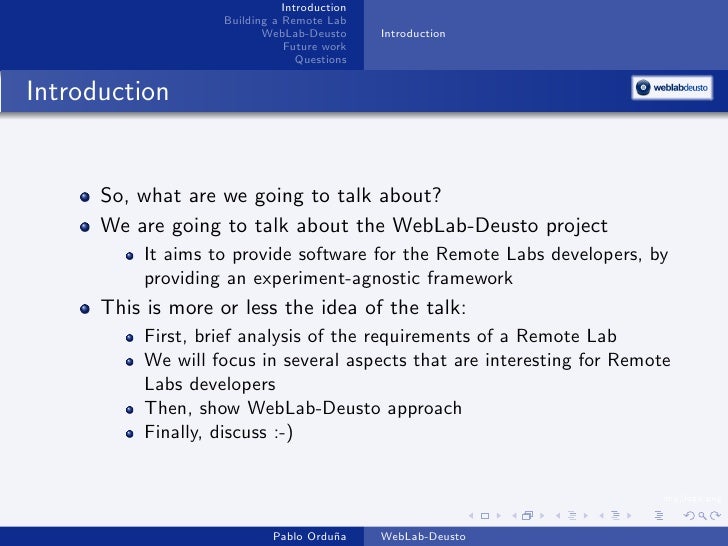728x546 pixels.
Task: Click the magnifier search icon
Action: 702,516
